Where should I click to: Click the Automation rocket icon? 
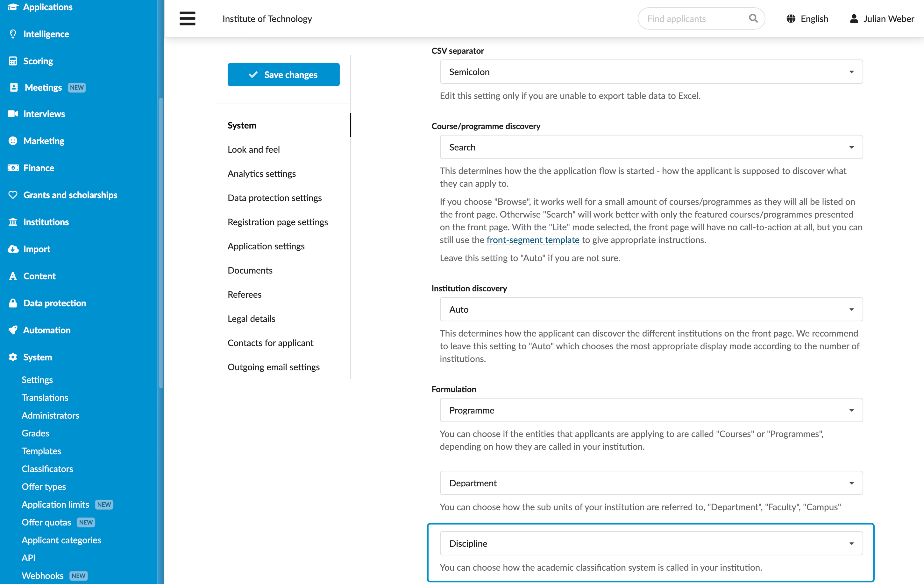(13, 330)
